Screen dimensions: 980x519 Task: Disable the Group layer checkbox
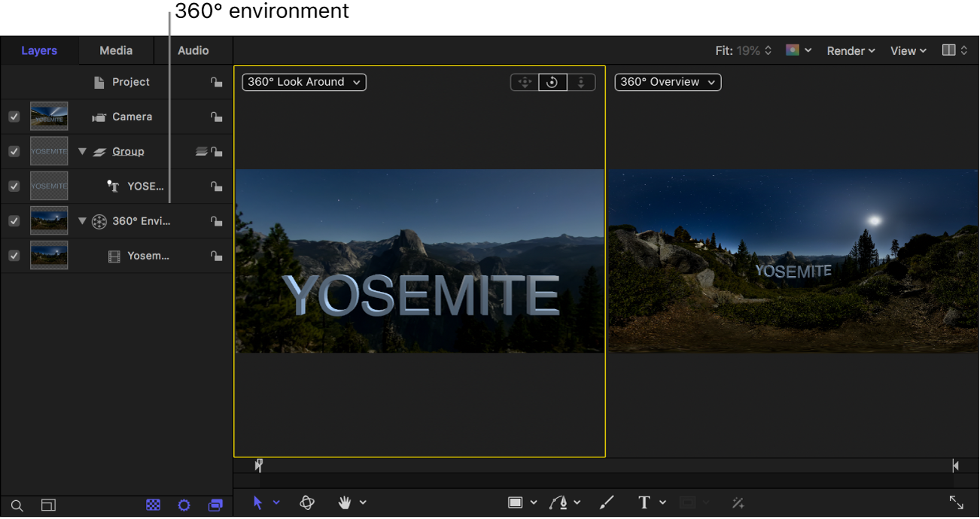(x=14, y=151)
